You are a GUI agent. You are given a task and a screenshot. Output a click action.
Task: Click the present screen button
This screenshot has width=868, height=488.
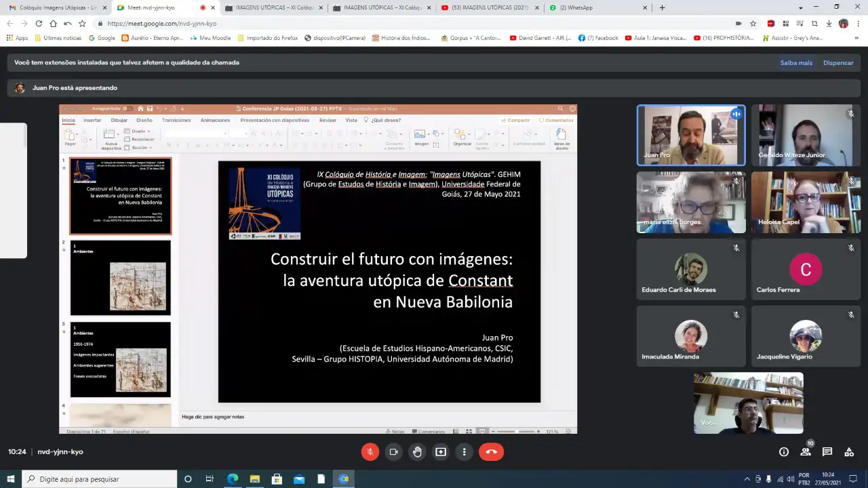[441, 452]
